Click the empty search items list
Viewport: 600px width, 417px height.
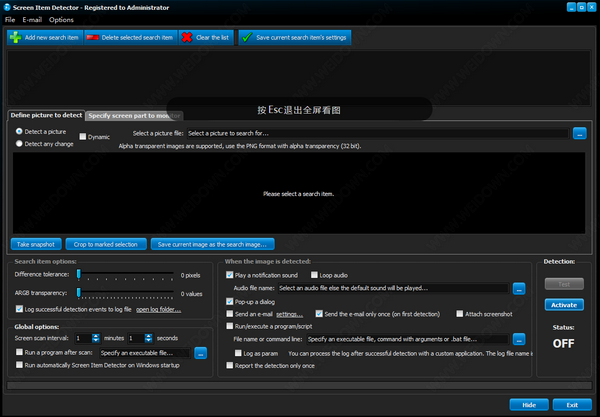point(299,78)
